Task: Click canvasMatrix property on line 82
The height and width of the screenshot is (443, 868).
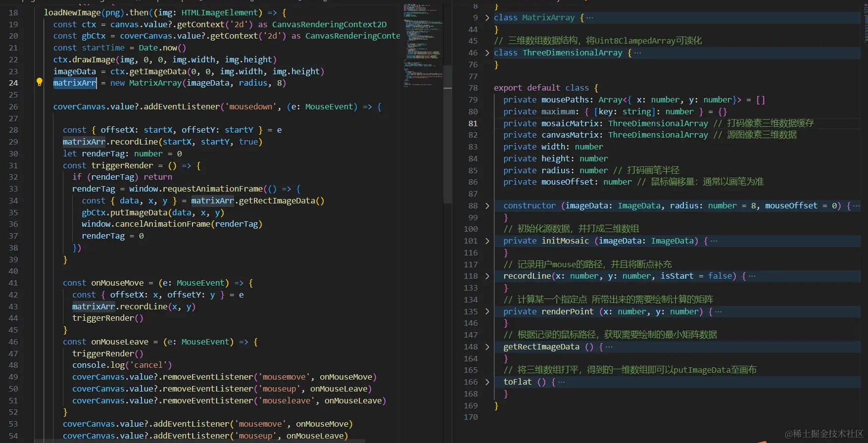Action: click(570, 135)
